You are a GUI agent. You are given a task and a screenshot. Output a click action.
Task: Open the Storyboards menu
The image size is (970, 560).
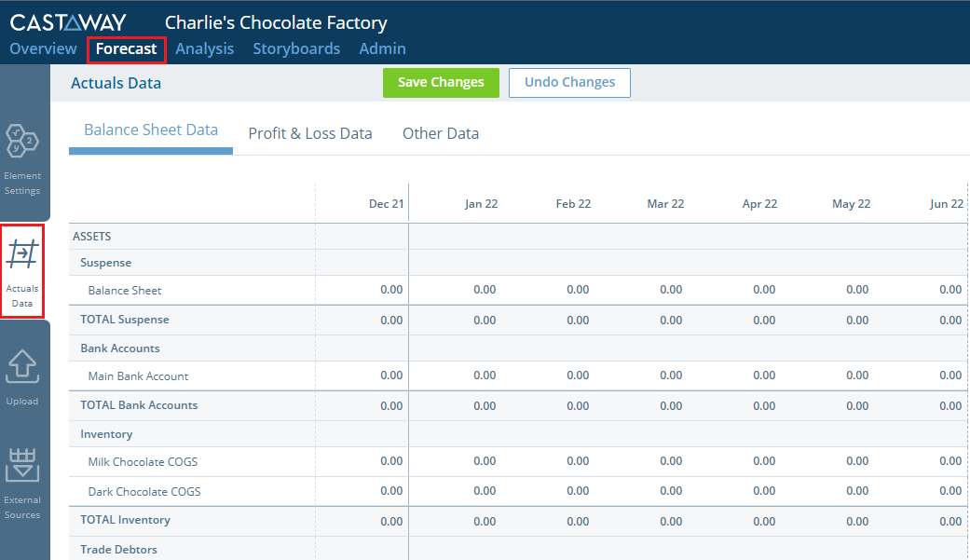point(296,48)
